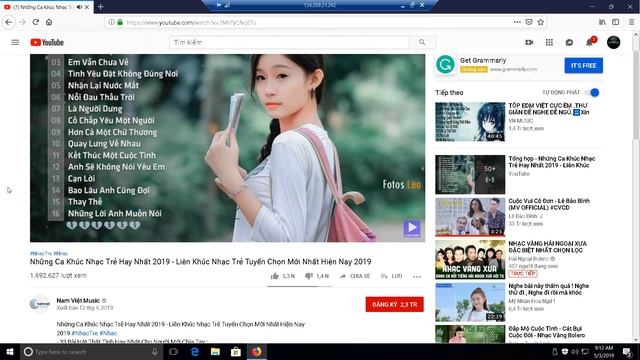This screenshot has height=360, width=640.
Task: Open the notifications bell icon
Action: click(590, 42)
